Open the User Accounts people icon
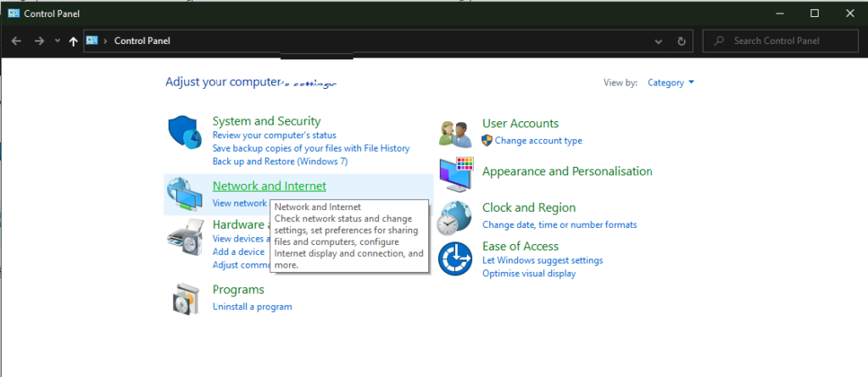The image size is (868, 377). (x=455, y=133)
